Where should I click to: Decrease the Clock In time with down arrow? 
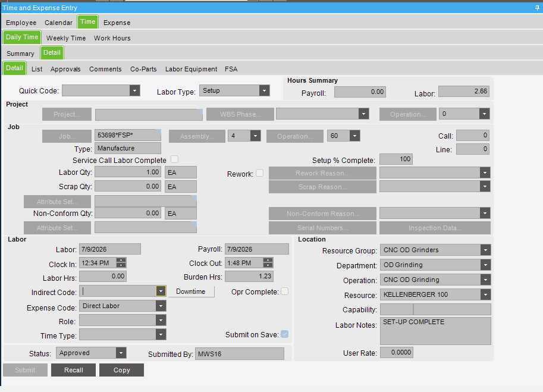pos(121,265)
